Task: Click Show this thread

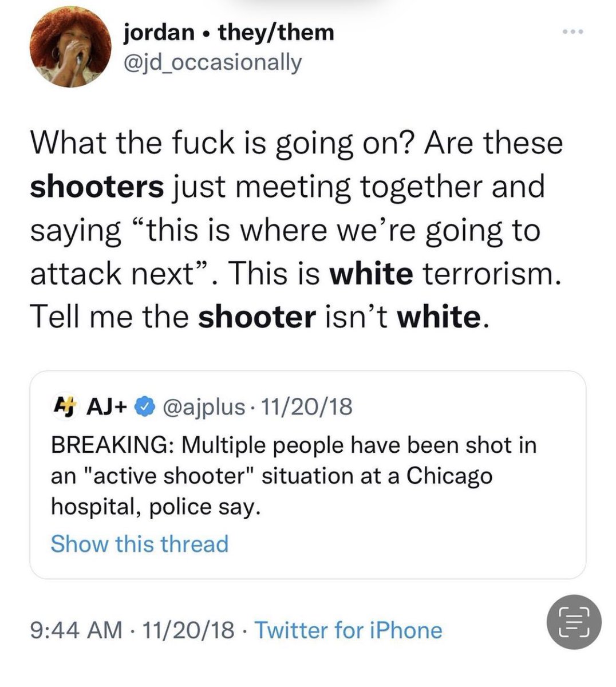Action: pos(140,543)
